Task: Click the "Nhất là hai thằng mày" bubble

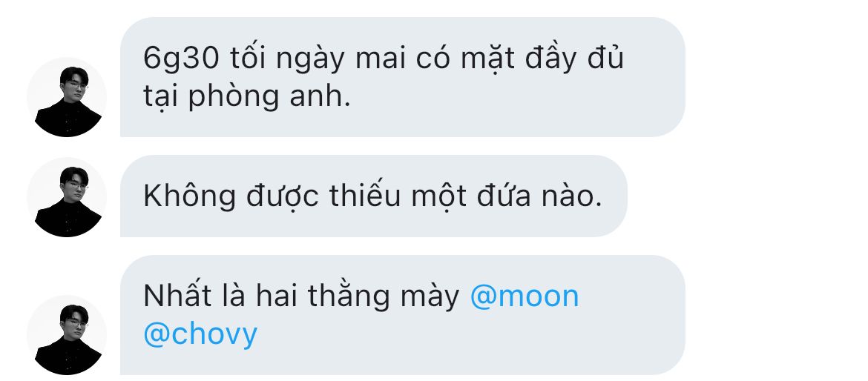Action: tap(402, 314)
